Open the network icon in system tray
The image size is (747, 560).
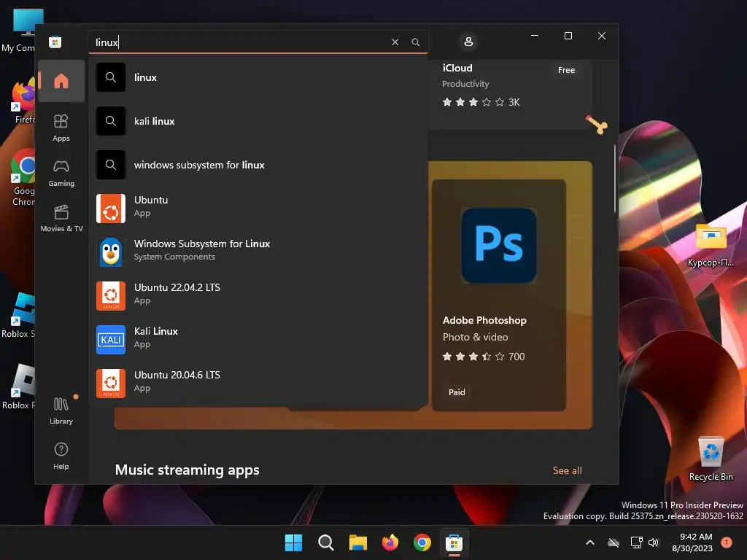click(x=636, y=542)
